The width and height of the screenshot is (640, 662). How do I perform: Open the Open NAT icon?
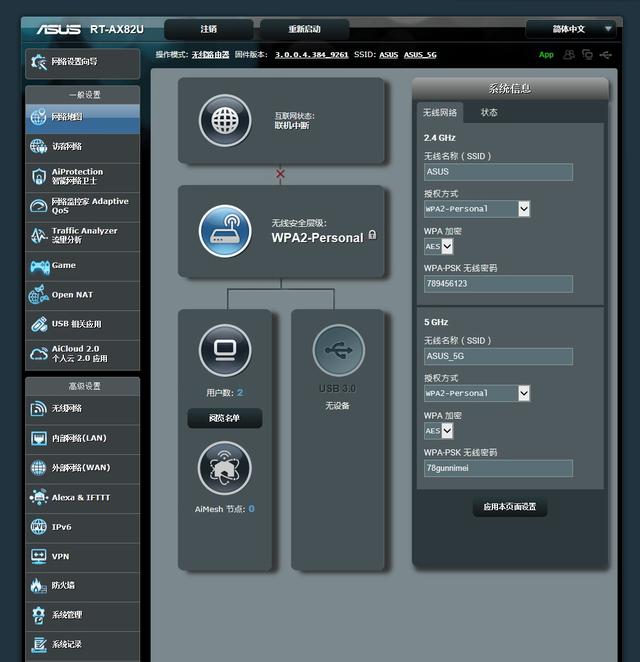click(x=38, y=295)
